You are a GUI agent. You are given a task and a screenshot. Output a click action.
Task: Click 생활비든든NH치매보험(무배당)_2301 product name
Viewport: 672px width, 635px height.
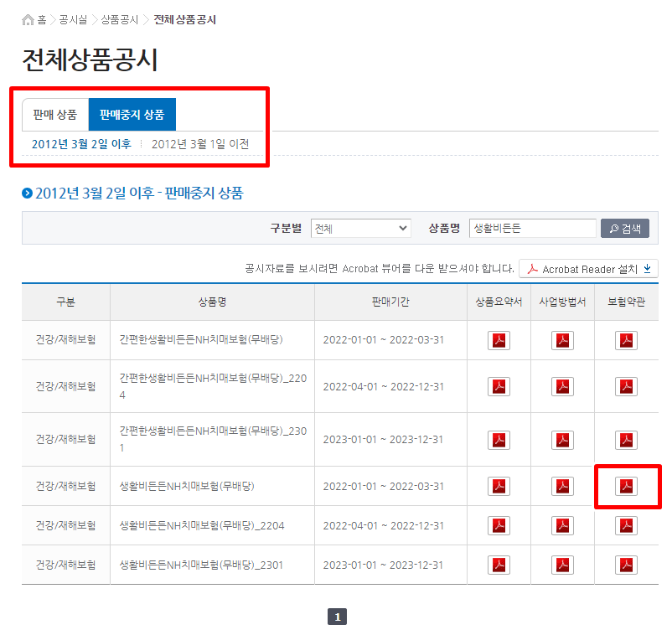[201, 565]
